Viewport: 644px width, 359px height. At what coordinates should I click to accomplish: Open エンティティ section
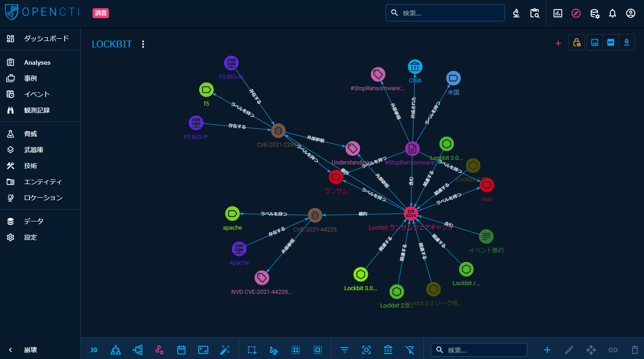point(40,182)
